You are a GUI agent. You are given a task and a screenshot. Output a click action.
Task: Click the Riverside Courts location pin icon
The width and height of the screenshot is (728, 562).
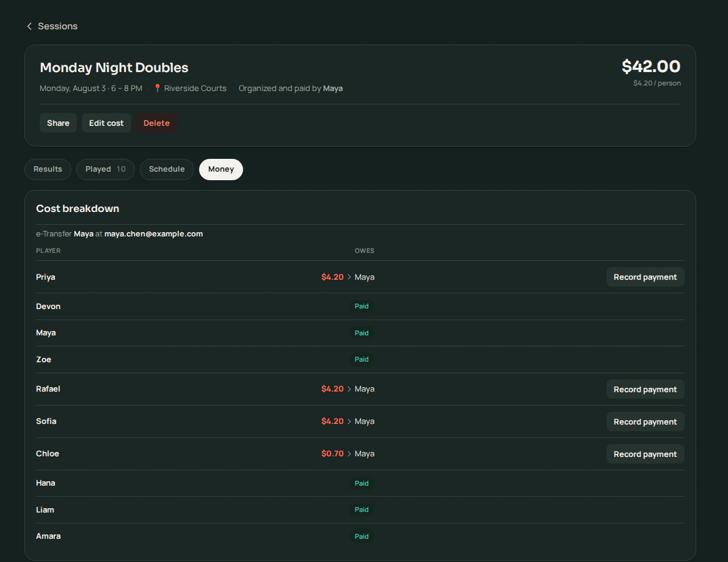click(158, 88)
